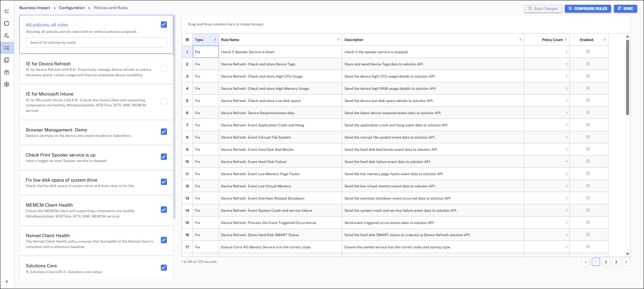644x289 pixels.
Task: Open the Type column filter dropdown
Action: click(215, 40)
